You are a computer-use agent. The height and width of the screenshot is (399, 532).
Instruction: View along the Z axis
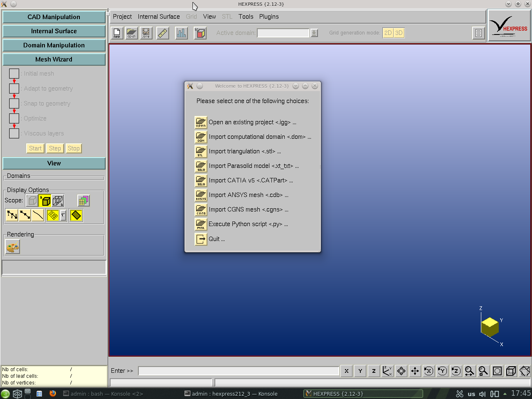(374, 371)
